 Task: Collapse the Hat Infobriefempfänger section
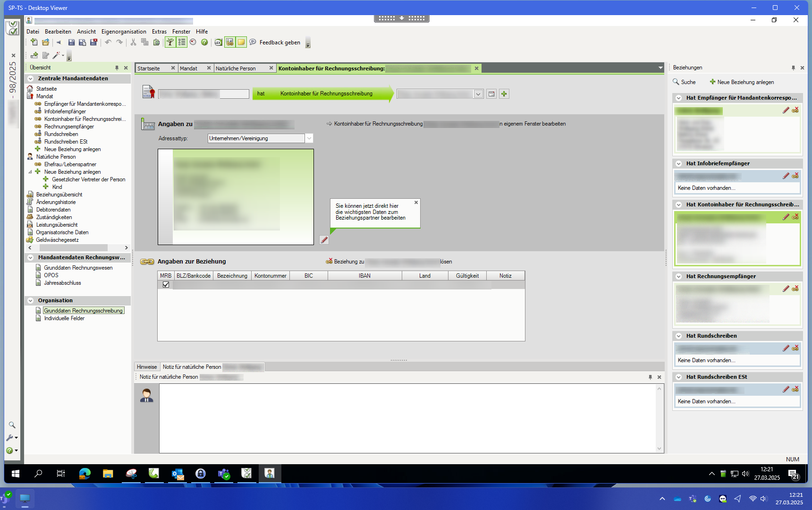coord(678,163)
